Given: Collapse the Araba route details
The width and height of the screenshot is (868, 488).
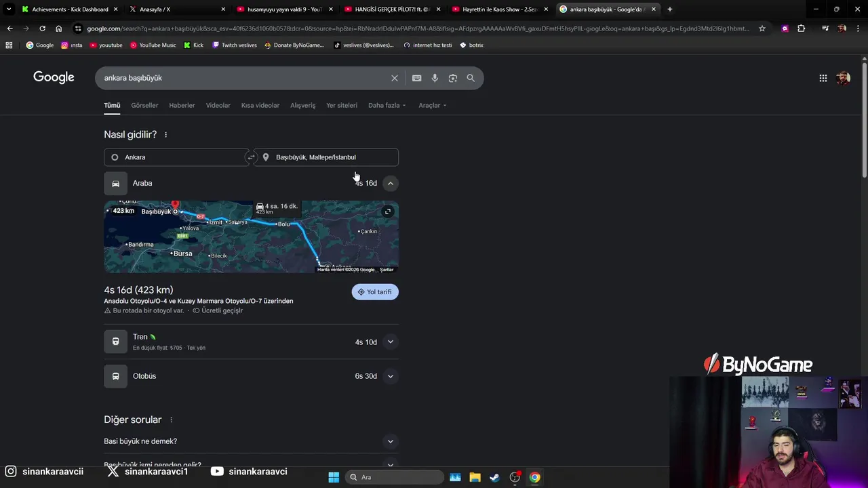Looking at the screenshot, I should [x=390, y=184].
